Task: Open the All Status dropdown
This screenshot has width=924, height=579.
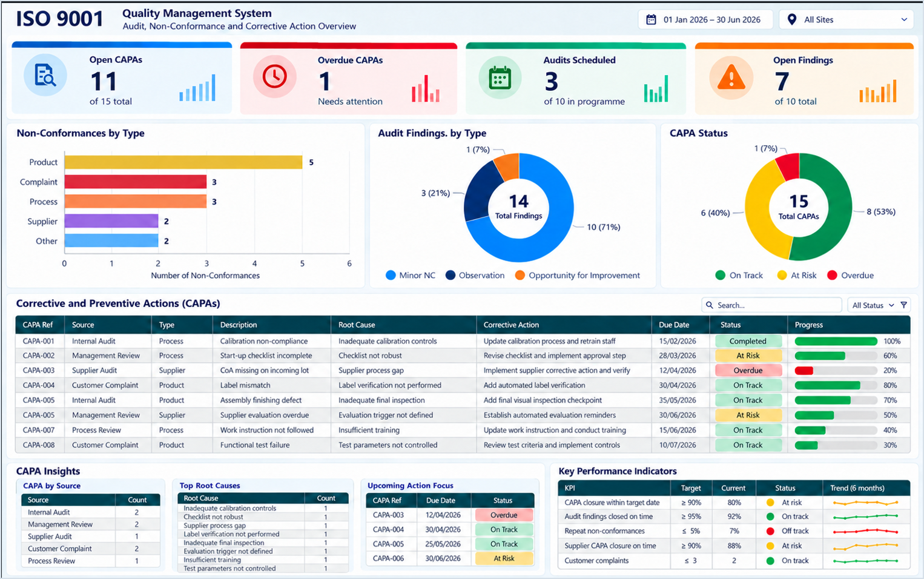Action: (x=873, y=305)
